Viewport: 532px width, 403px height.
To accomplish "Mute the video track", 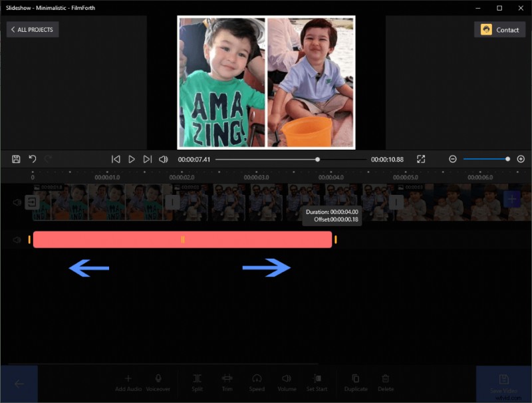I will coord(17,200).
